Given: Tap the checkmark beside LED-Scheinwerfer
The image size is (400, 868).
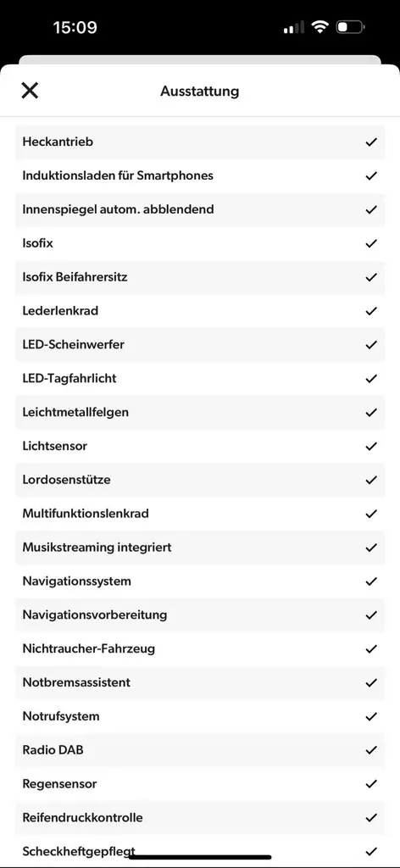Looking at the screenshot, I should (371, 345).
